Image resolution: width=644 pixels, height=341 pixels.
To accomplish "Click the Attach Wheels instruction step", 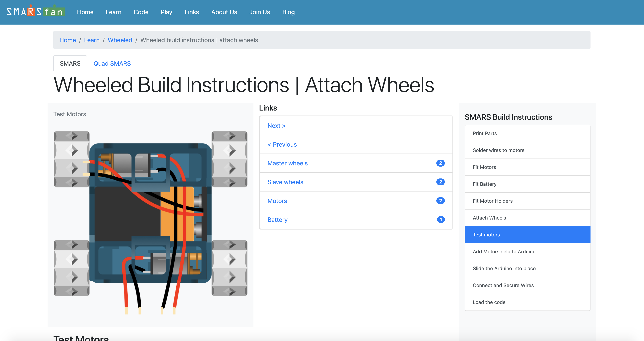I will pos(489,218).
